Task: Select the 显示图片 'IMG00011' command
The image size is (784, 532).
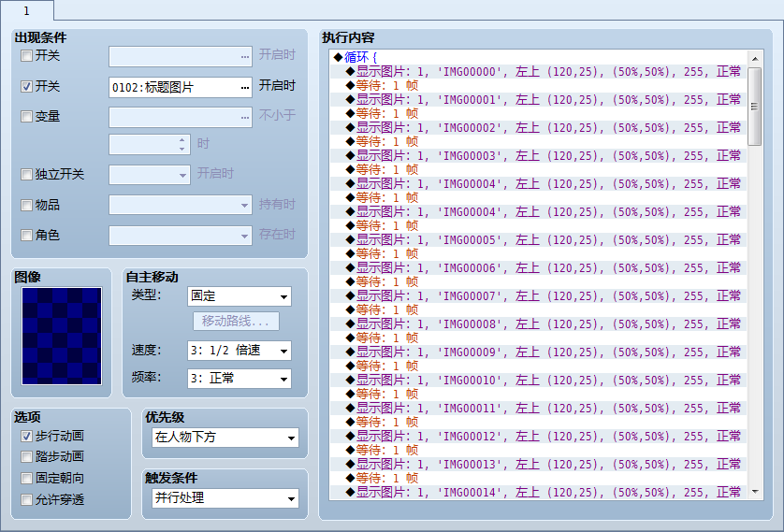Action: [x=539, y=409]
